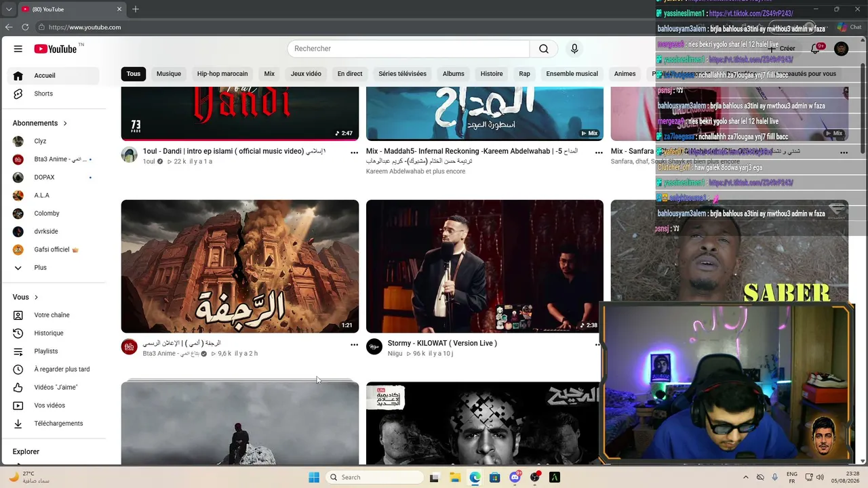868x488 pixels.
Task: Open the notifications bell
Action: [x=816, y=49]
